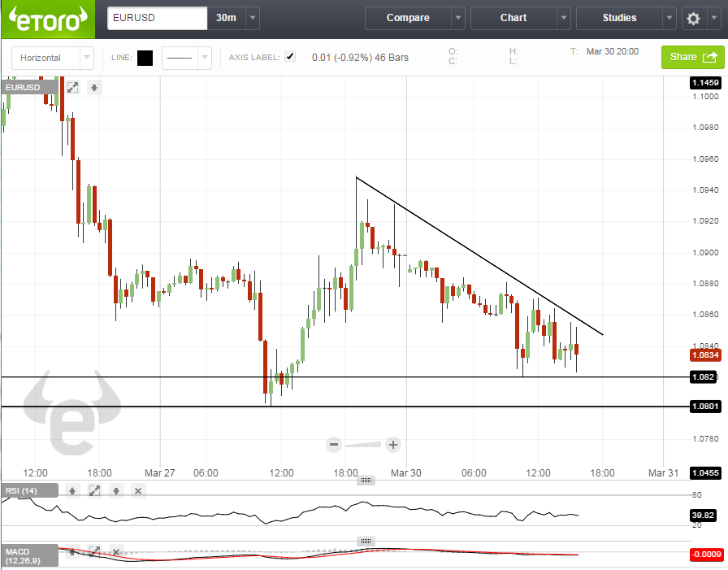Open the 30m interval dropdown arrow

(253, 18)
